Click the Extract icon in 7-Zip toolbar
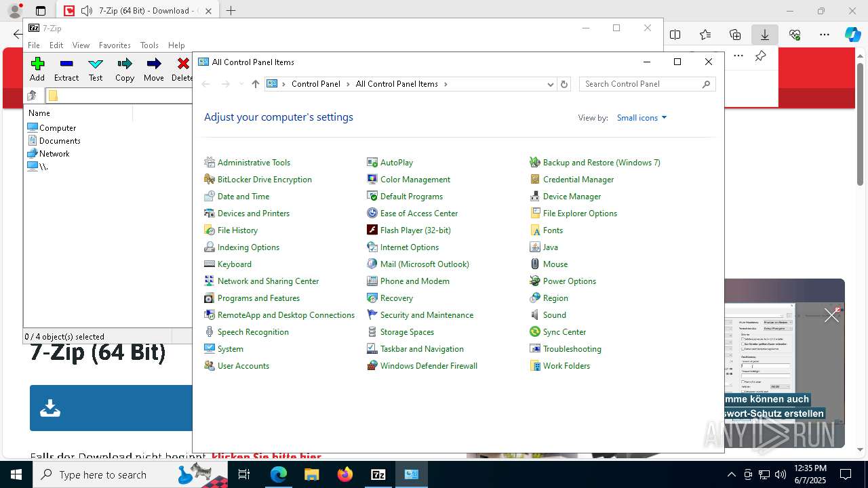Screen dimensions: 868x488 coord(66,64)
